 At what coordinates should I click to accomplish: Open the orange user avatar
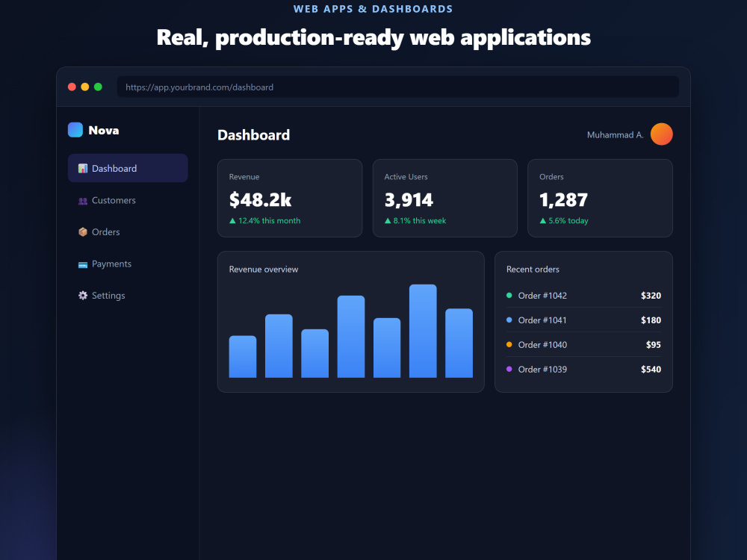[661, 134]
